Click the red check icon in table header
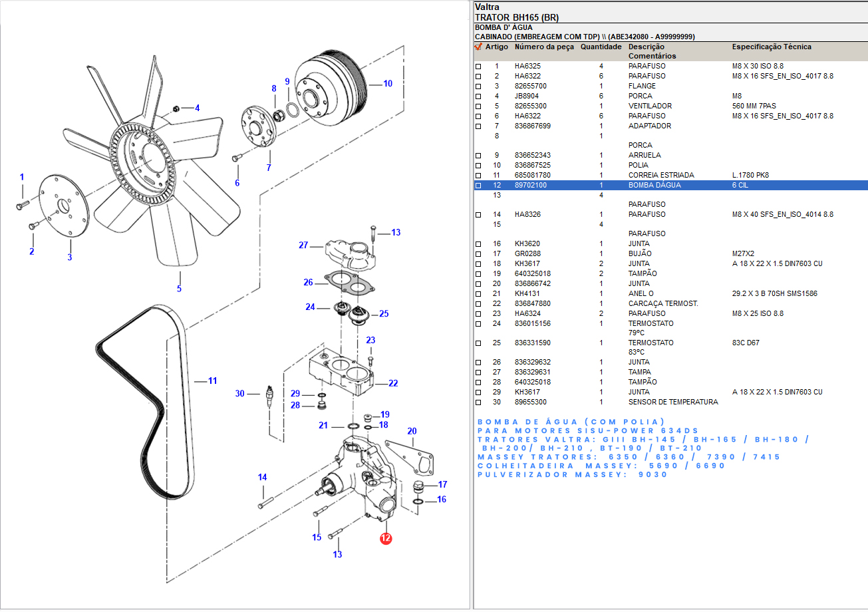 478,47
